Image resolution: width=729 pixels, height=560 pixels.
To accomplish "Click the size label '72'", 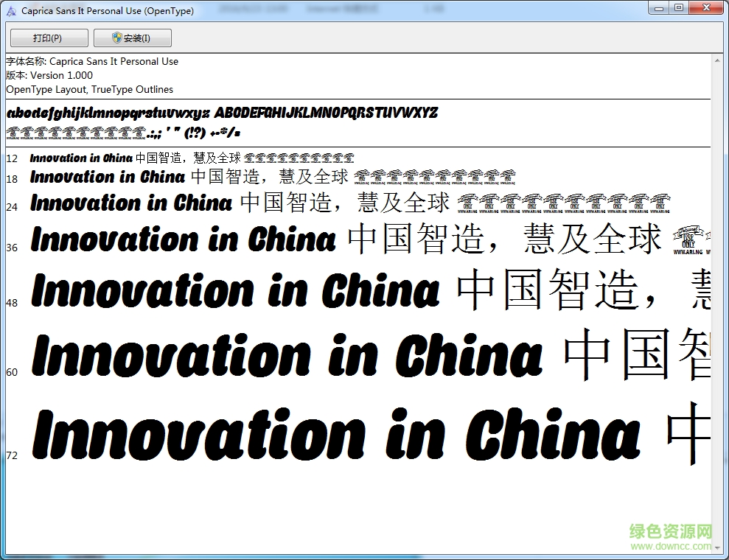I will point(12,455).
